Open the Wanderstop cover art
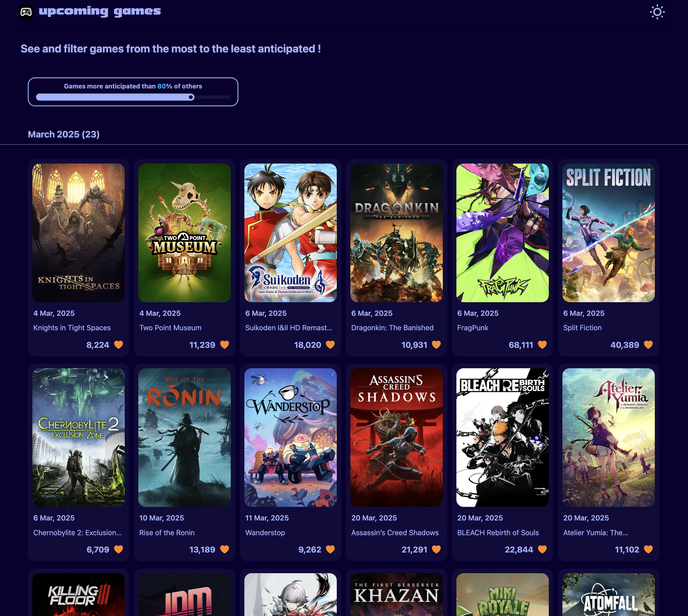This screenshot has height=616, width=688. click(290, 437)
